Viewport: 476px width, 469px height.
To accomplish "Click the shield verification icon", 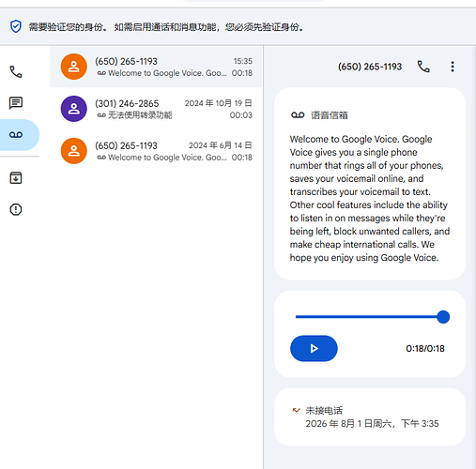I will (16, 26).
